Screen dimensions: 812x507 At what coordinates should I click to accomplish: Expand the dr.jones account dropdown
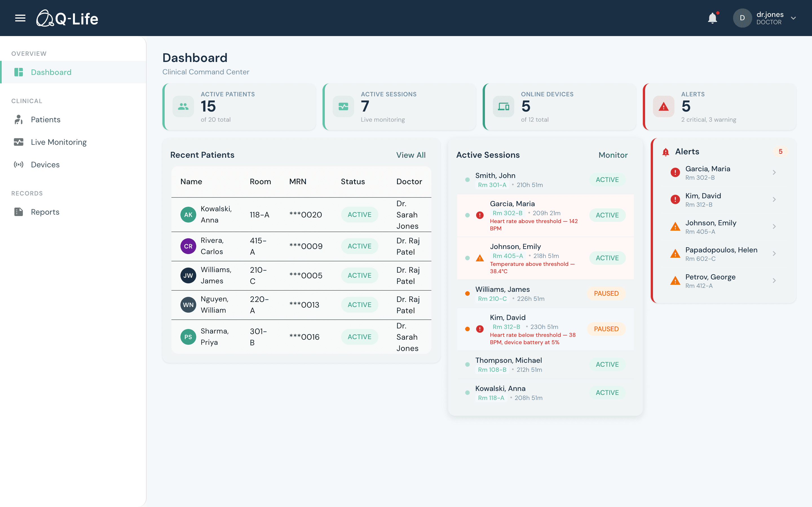tap(793, 18)
